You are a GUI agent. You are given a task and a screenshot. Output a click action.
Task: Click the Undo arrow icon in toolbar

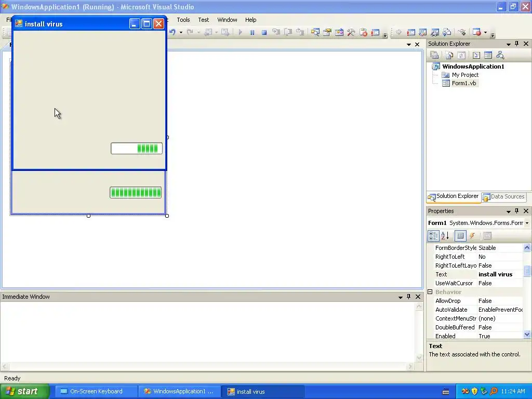coord(172,32)
